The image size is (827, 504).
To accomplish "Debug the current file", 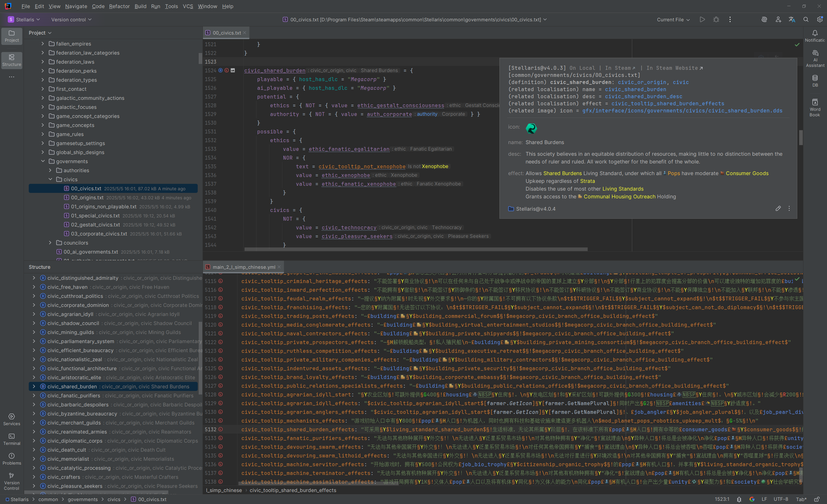I will 716,19.
